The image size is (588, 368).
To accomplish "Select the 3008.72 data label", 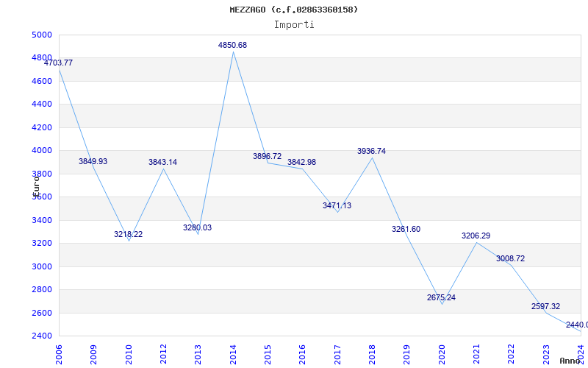I will (x=510, y=259).
